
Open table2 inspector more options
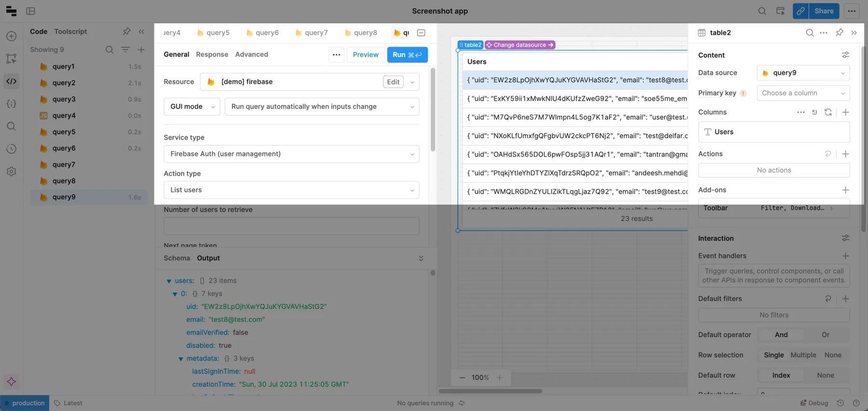(x=824, y=33)
